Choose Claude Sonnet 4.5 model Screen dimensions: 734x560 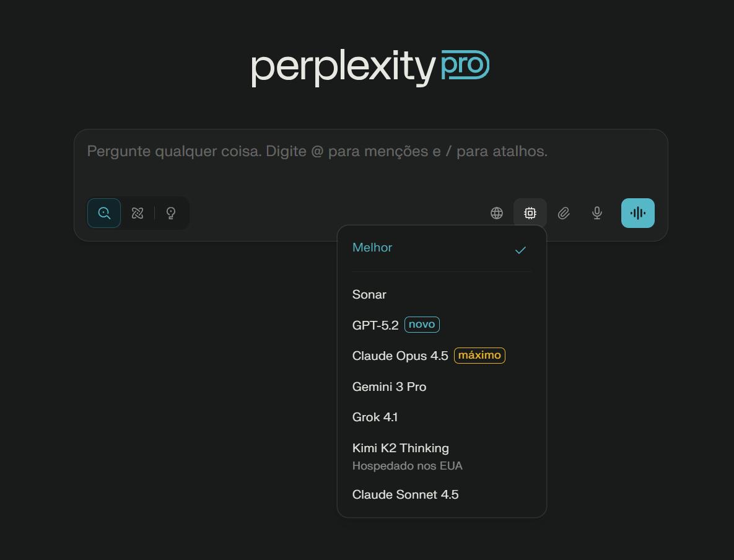pos(405,495)
